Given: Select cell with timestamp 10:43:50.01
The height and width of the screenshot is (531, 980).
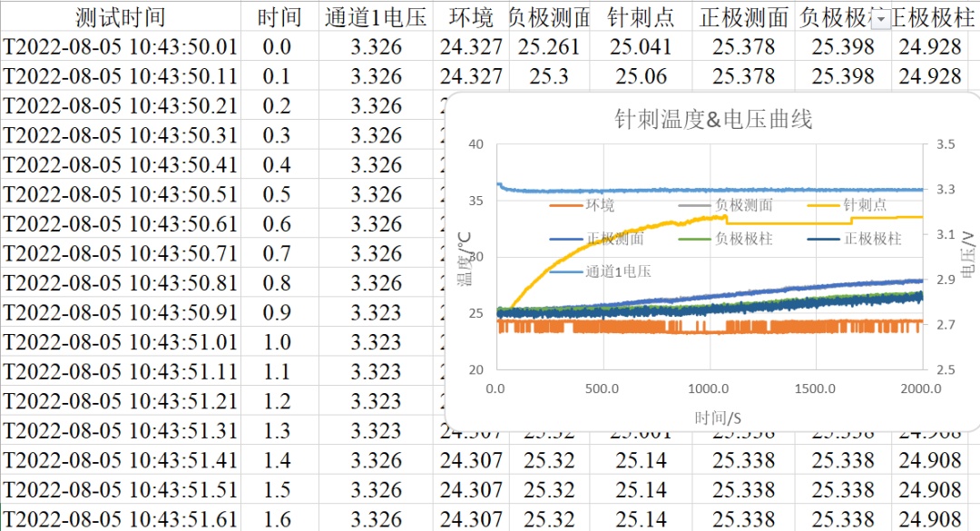Looking at the screenshot, I should (120, 47).
